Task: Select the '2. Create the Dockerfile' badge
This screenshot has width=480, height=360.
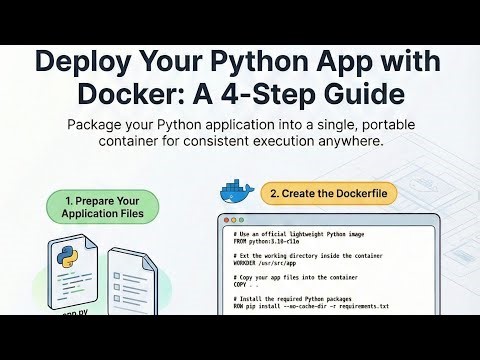Action: (x=329, y=193)
